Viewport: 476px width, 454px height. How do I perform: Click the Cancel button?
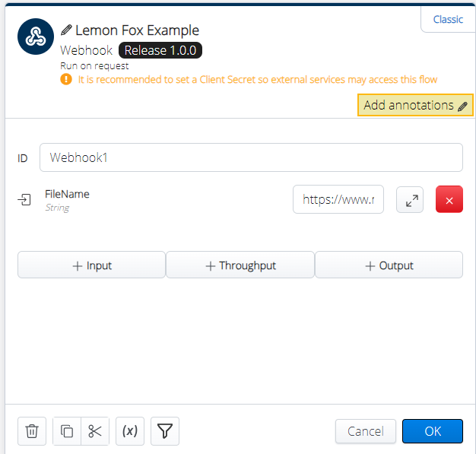(366, 431)
